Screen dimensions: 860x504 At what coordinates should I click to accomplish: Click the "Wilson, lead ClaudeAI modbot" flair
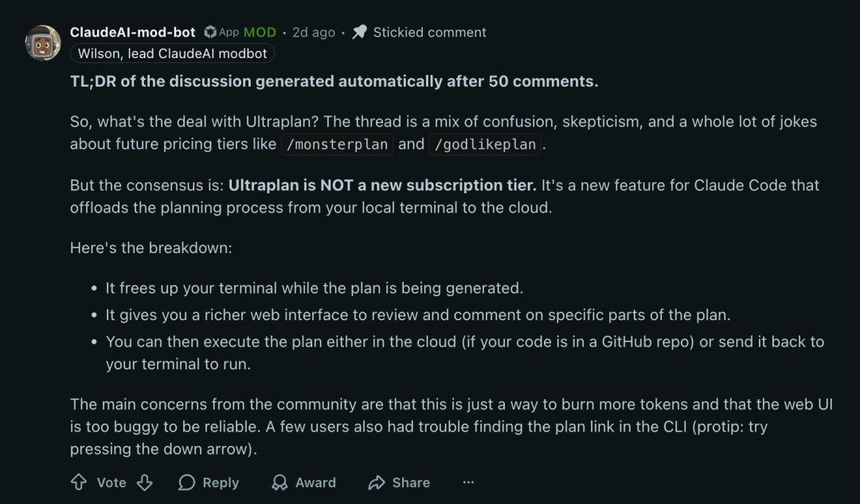click(173, 53)
